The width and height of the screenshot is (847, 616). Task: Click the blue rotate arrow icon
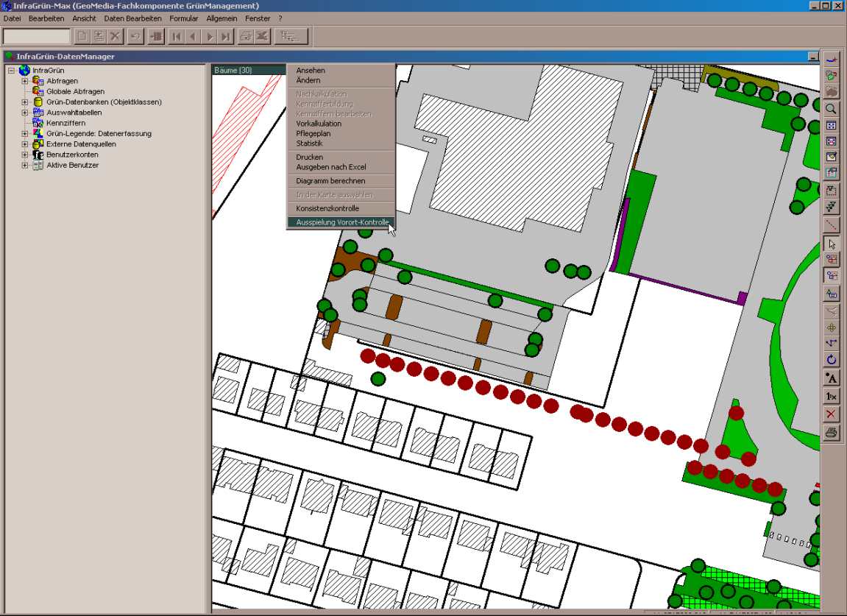(832, 360)
